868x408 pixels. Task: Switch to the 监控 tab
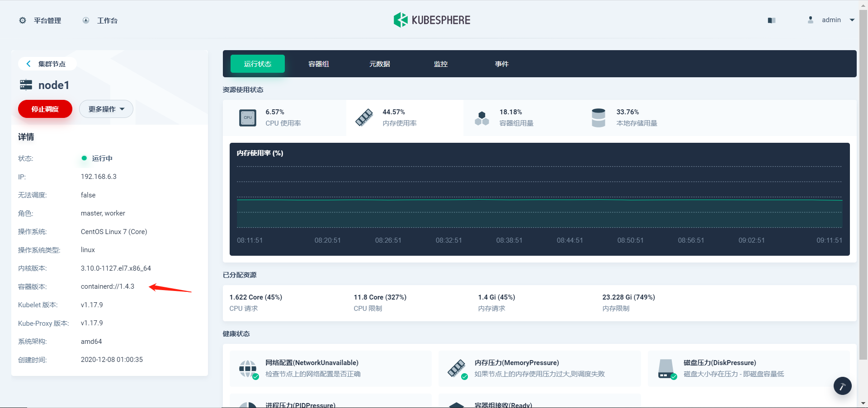[x=441, y=64]
